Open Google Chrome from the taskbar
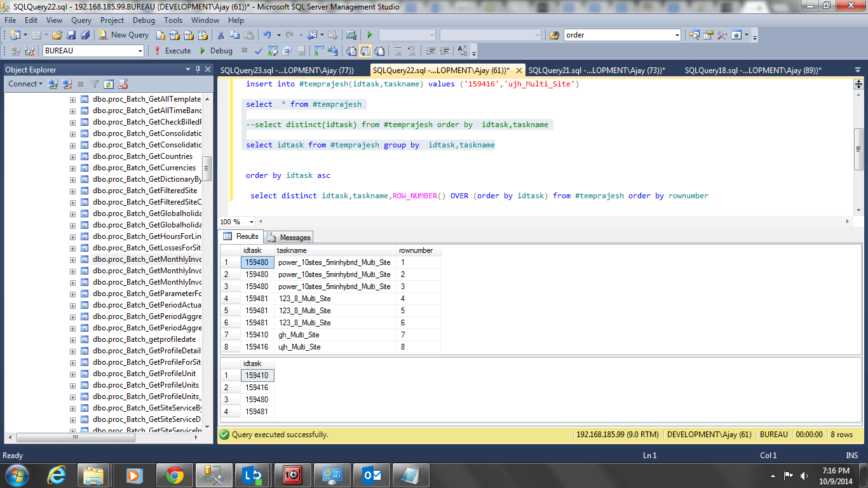868x488 pixels. [x=175, y=475]
